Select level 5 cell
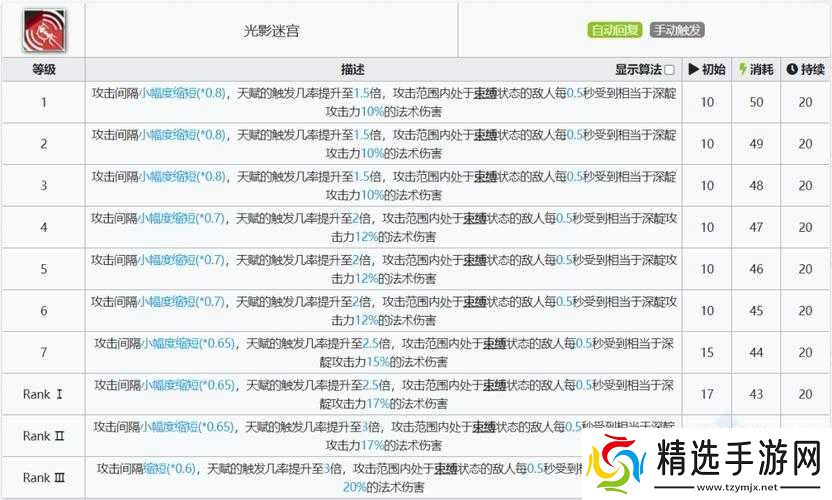Image resolution: width=832 pixels, height=500 pixels. click(44, 269)
